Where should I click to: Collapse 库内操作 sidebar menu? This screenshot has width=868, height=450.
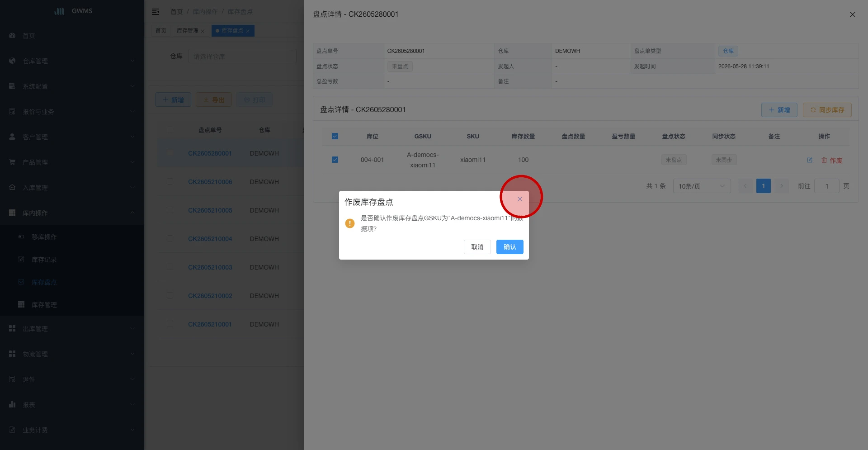point(72,213)
